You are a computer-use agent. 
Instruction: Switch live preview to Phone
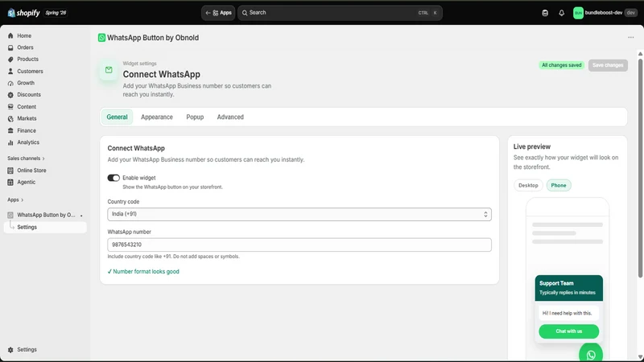pyautogui.click(x=559, y=186)
